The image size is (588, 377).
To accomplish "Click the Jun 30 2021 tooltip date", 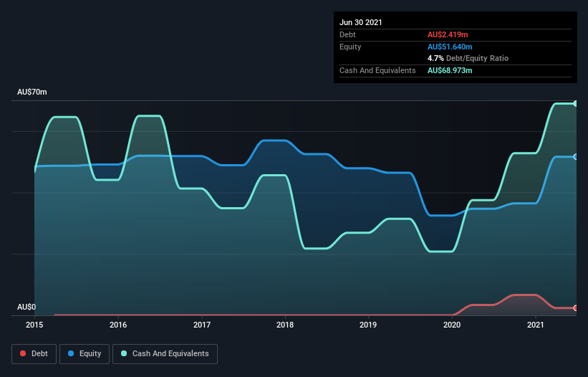I will pyautogui.click(x=361, y=22).
